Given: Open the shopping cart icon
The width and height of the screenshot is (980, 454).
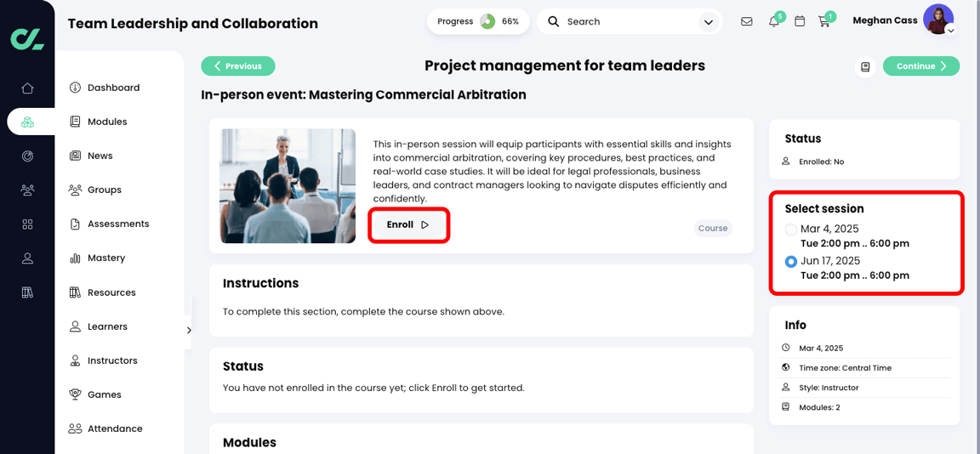Looking at the screenshot, I should click(824, 22).
